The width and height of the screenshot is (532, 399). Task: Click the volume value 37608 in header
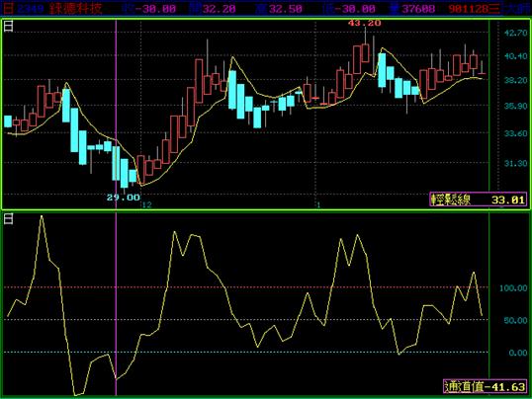418,9
